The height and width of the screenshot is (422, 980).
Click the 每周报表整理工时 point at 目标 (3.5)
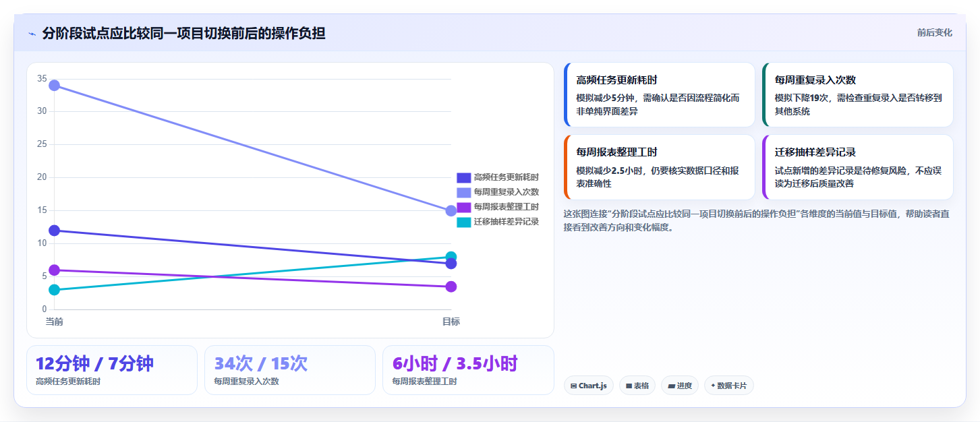[451, 287]
